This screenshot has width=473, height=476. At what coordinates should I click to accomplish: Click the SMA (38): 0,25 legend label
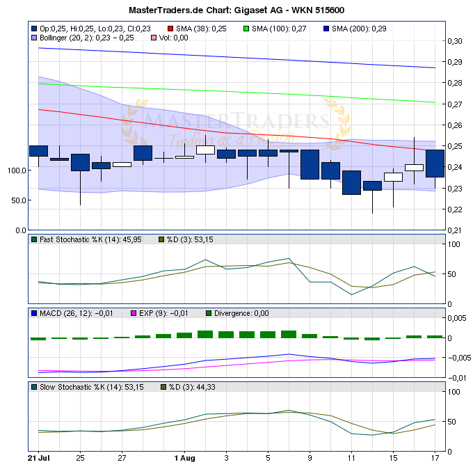(x=201, y=29)
